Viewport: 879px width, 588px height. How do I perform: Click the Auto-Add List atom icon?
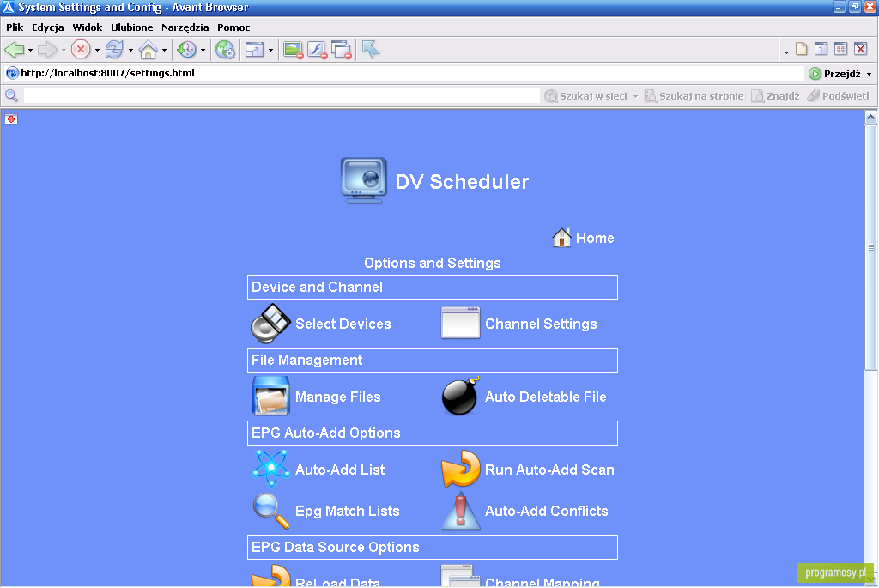point(270,468)
